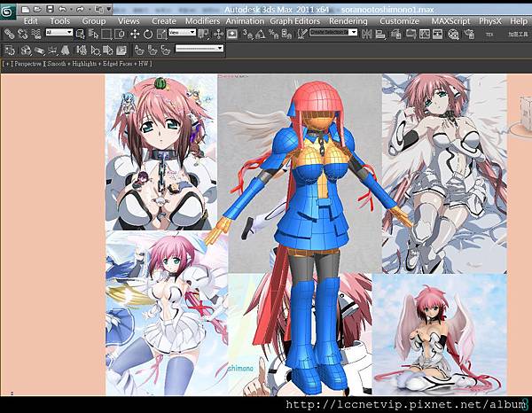Open the PhysX menu
The width and height of the screenshot is (532, 413).
point(490,21)
